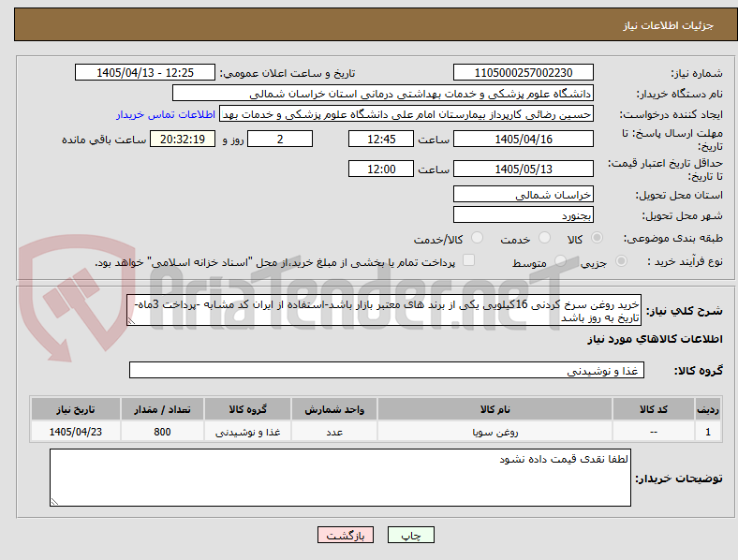Screen dimensions: 738x560
Task: Click the بازگشت (back) button
Action: [x=346, y=536]
